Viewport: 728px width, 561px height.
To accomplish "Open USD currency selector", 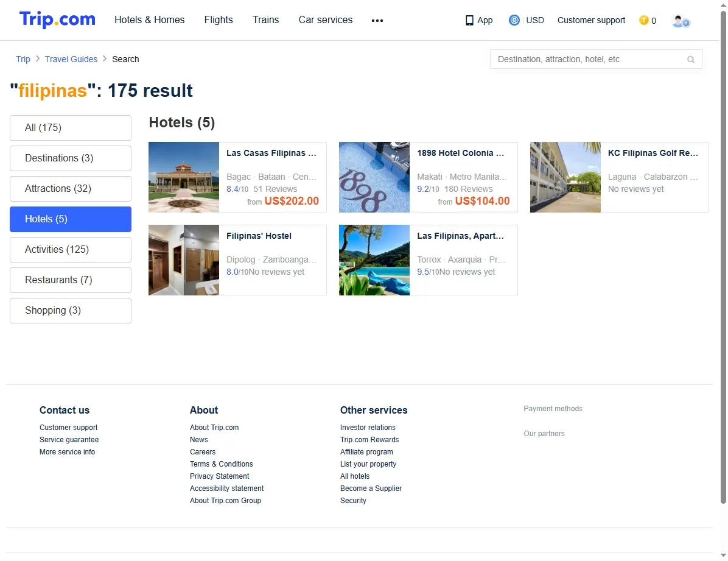I will [x=535, y=21].
